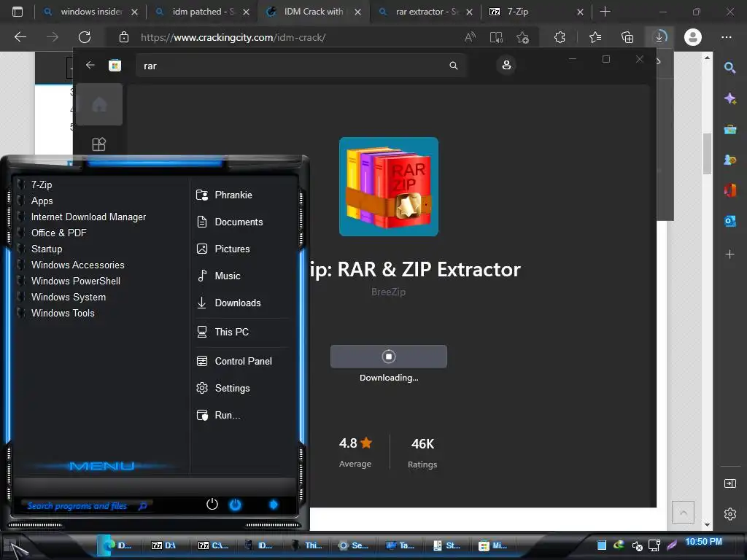Click the RAR ZIP app thumbnail

pyautogui.click(x=389, y=187)
